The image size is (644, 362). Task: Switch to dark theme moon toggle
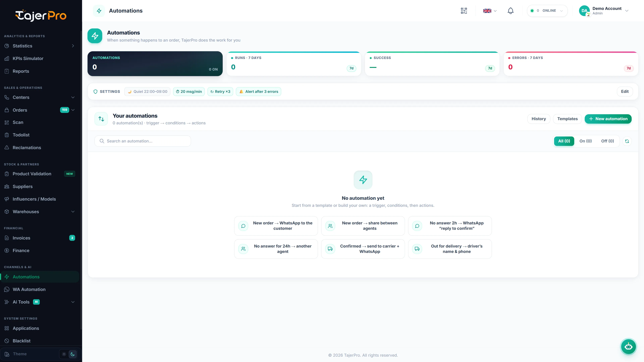pyautogui.click(x=72, y=354)
